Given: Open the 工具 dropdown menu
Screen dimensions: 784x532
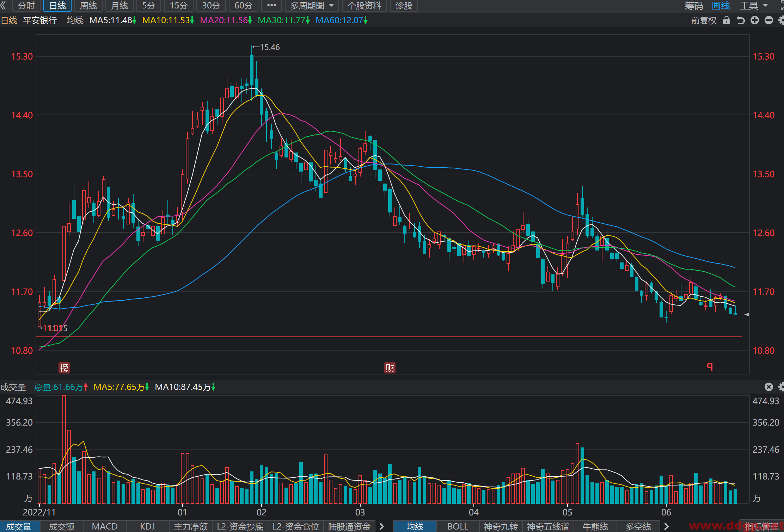Looking at the screenshot, I should click(x=754, y=6).
